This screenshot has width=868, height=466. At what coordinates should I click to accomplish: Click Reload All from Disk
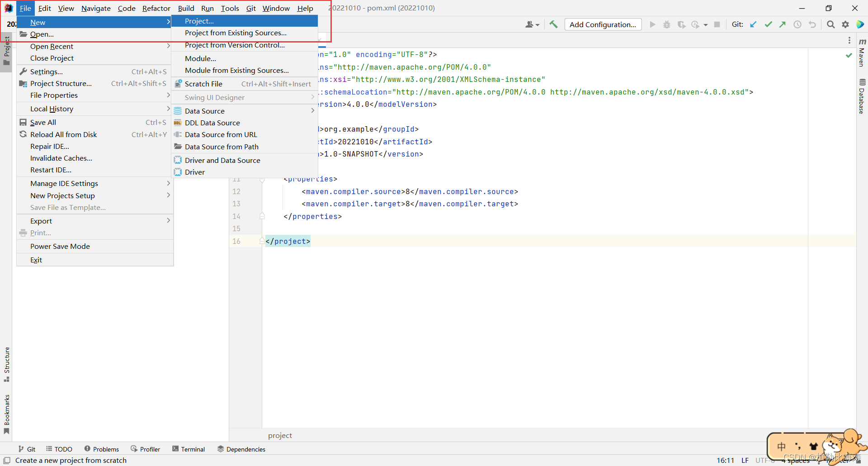coord(95,134)
